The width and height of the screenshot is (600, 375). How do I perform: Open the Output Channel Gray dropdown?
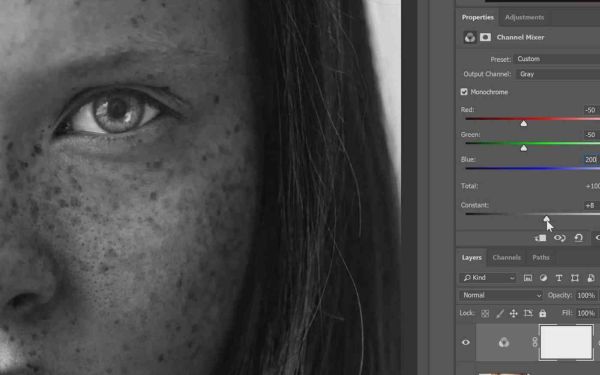(x=558, y=74)
